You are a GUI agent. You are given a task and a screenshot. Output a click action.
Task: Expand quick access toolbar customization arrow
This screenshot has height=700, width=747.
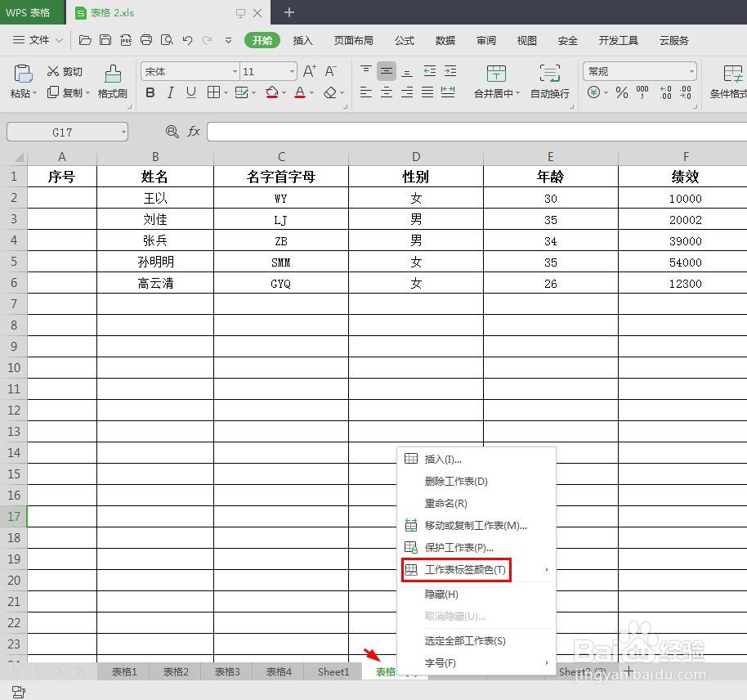point(228,40)
